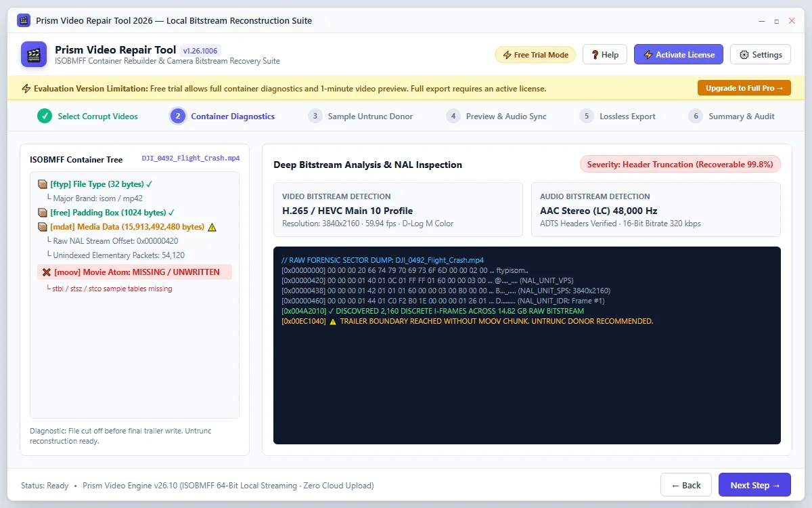Screen dimensions: 812x508
Task: Maximize the Prism window
Action: pos(776,21)
